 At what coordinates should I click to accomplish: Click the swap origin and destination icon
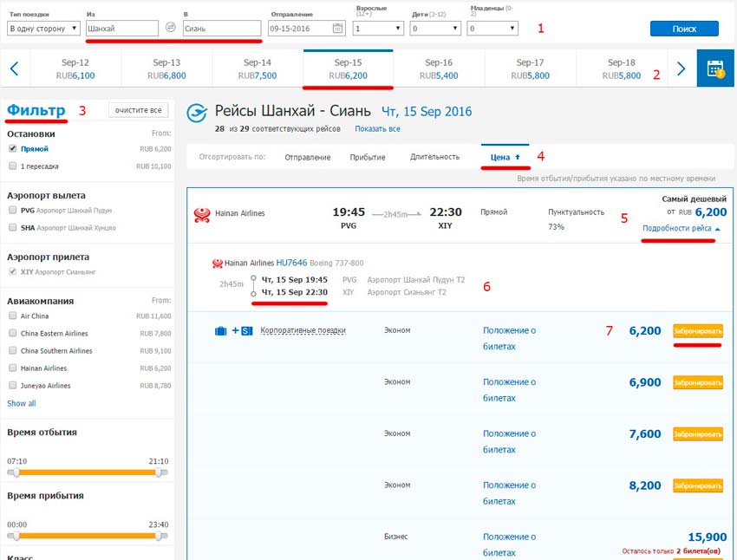pos(171,28)
